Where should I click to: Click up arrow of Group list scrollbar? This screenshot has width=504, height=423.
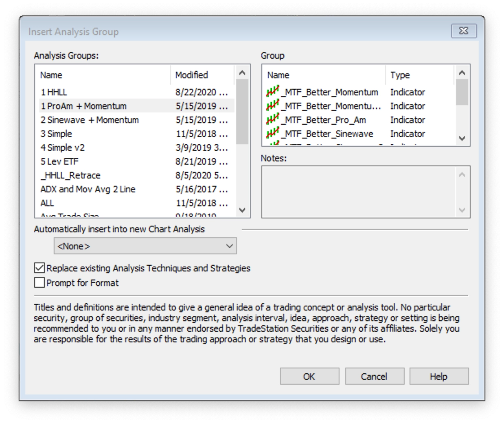(x=462, y=73)
